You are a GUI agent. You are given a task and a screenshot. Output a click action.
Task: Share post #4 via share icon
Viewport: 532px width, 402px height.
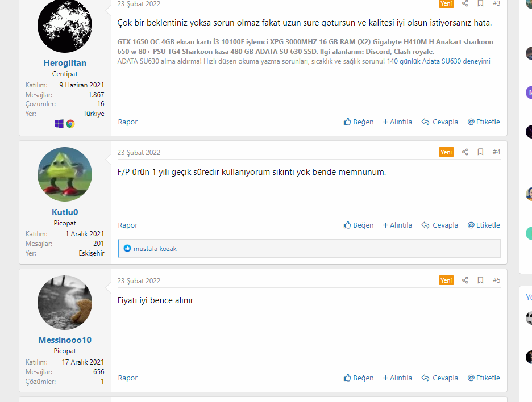465,152
